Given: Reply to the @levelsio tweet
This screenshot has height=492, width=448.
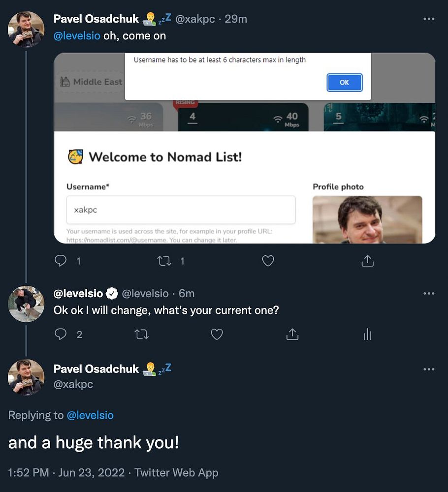Looking at the screenshot, I should coord(61,335).
